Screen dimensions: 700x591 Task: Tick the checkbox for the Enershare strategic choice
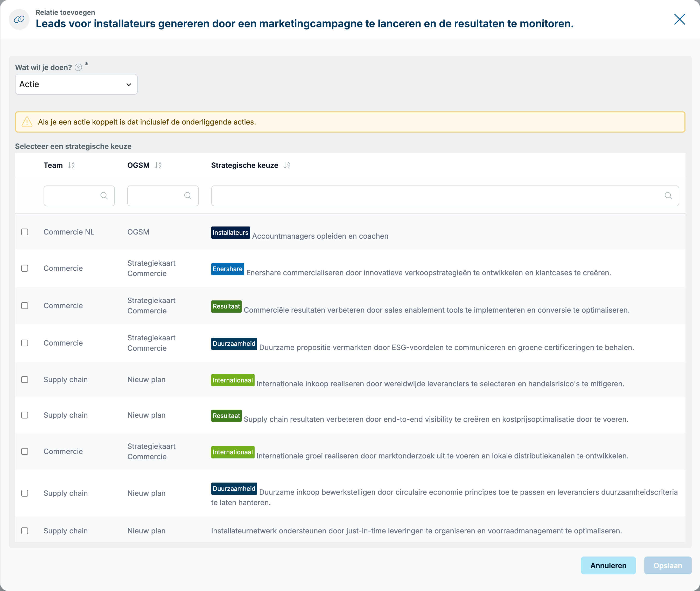pyautogui.click(x=25, y=268)
